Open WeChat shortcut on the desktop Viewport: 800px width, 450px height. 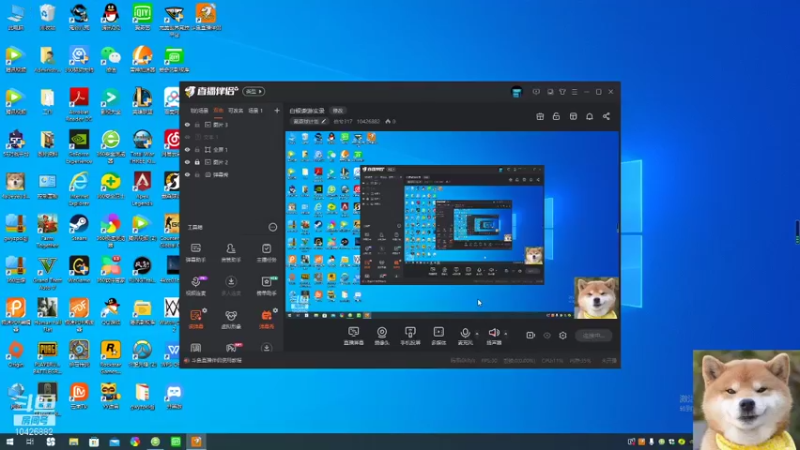(111, 59)
